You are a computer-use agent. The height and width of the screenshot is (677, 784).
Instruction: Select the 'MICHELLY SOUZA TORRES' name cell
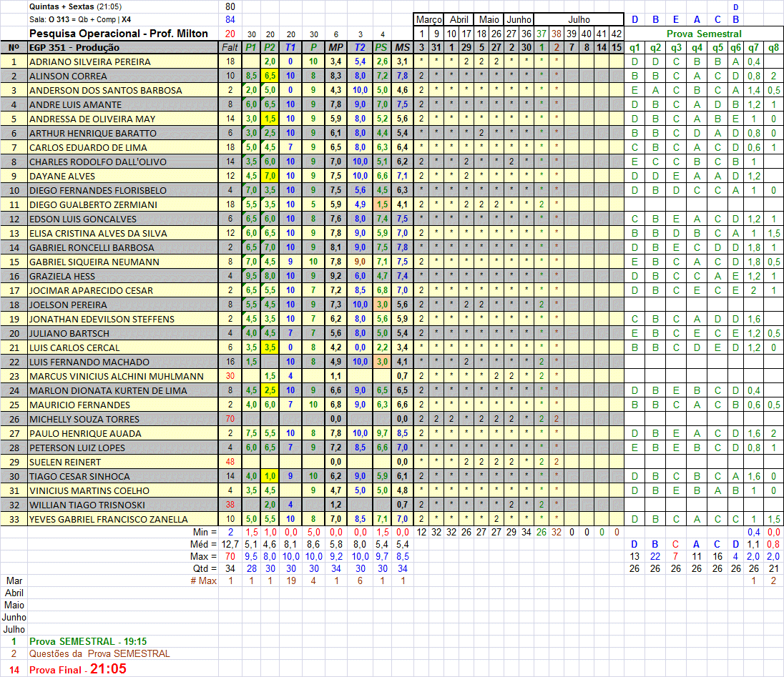84,419
